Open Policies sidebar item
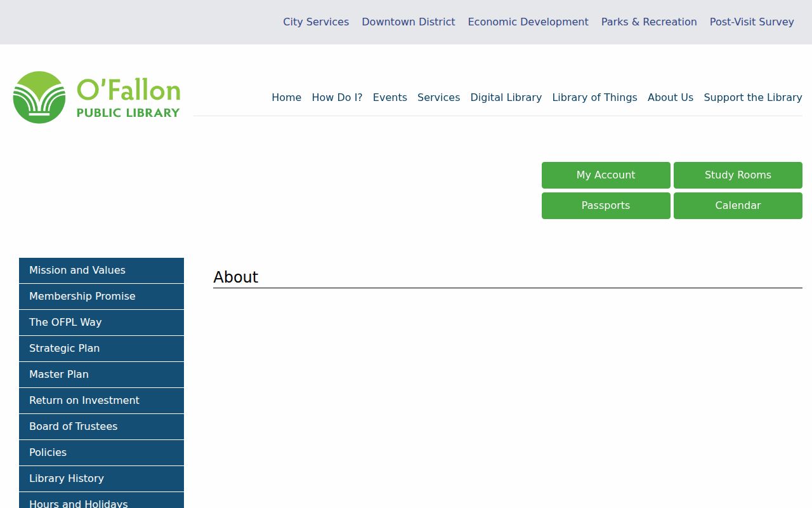 (101, 453)
